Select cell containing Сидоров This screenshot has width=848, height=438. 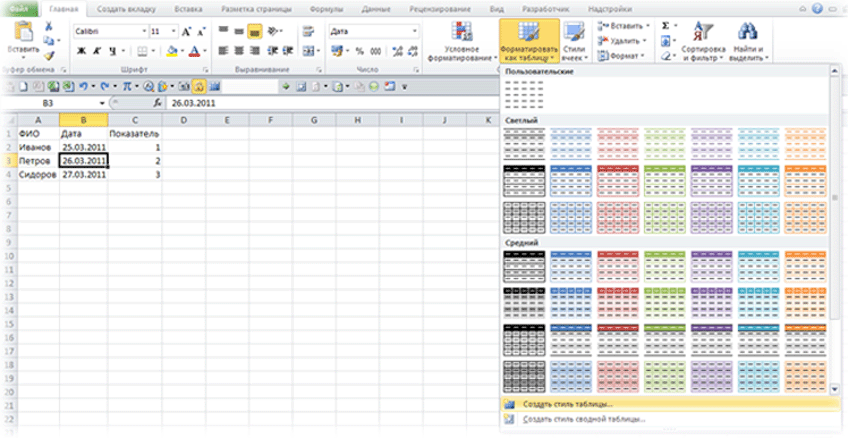click(x=38, y=175)
